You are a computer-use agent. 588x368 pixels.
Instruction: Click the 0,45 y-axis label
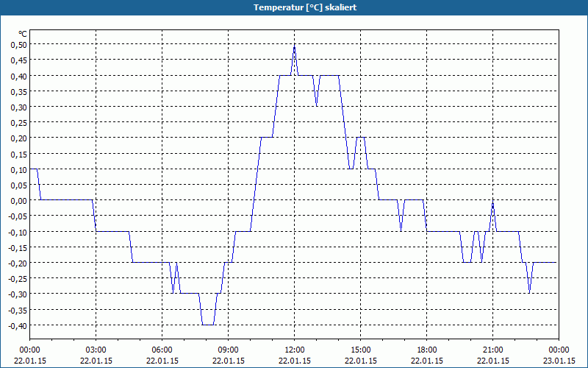pos(20,60)
